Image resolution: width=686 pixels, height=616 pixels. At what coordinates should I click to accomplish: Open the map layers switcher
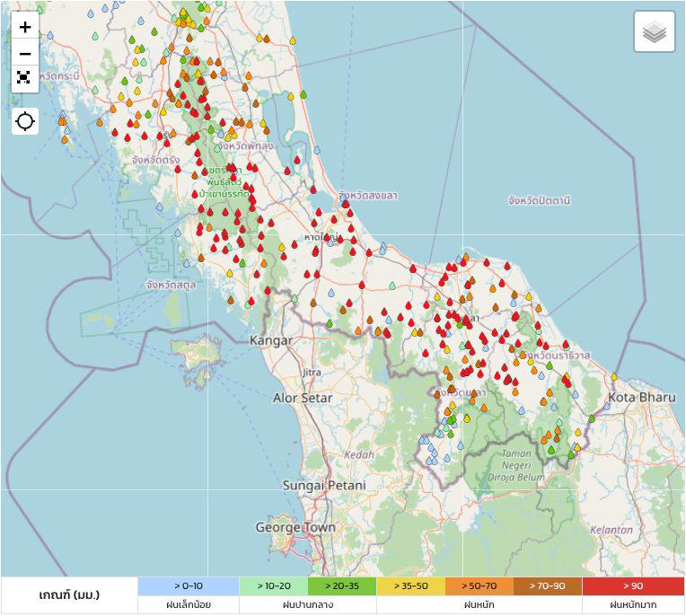point(655,33)
